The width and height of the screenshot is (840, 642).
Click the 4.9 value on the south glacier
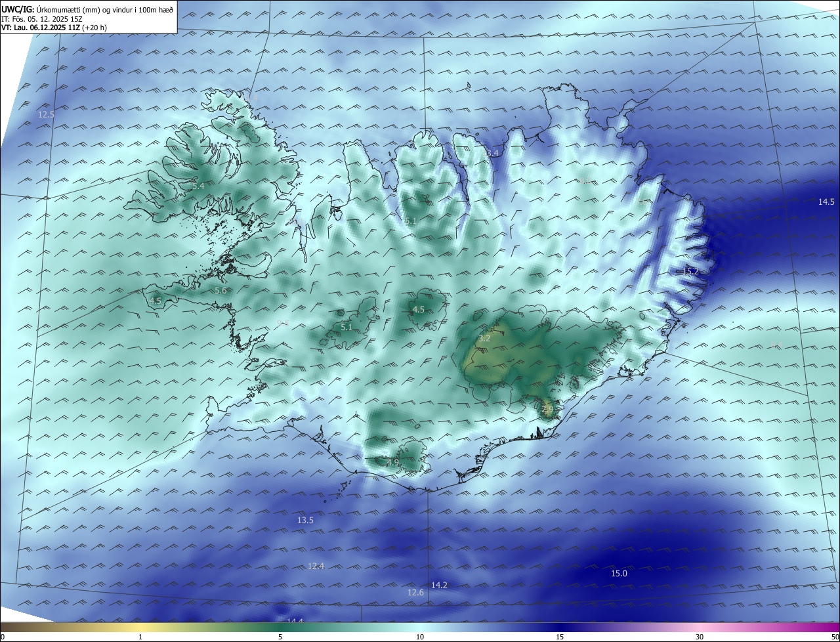pos(392,462)
